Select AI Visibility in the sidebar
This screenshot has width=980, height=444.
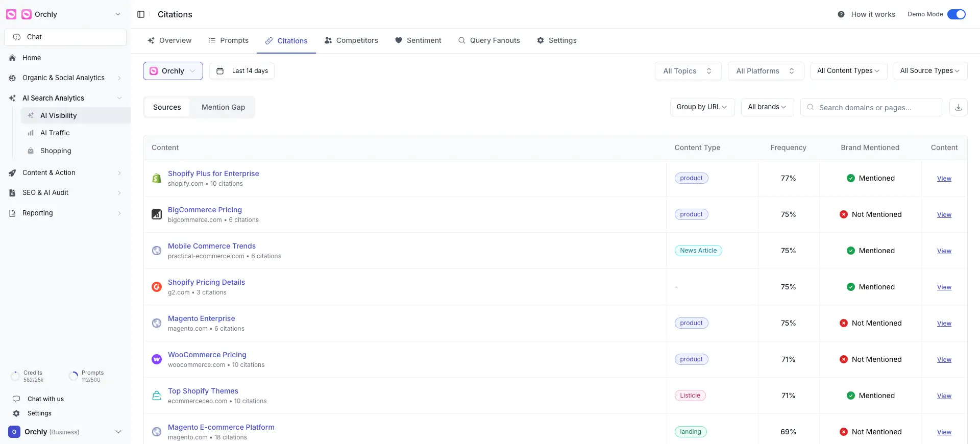[x=76, y=115]
